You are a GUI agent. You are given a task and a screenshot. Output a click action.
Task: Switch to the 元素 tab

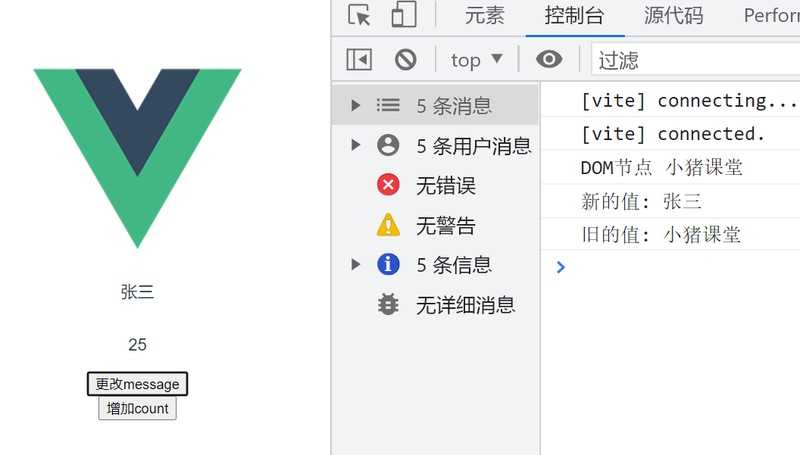(484, 15)
